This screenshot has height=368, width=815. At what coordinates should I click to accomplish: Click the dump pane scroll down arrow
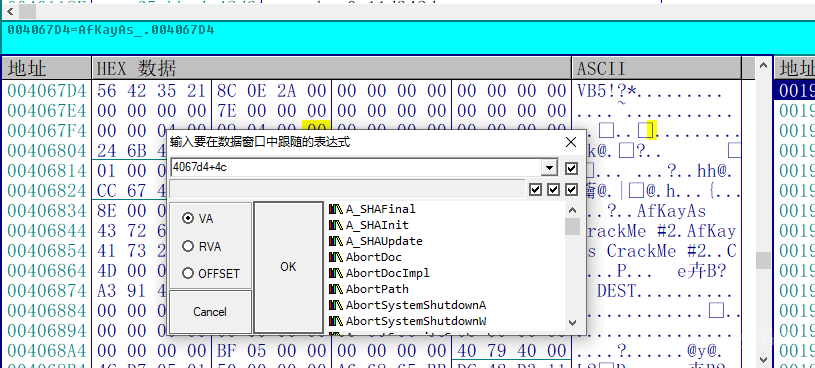tap(763, 359)
